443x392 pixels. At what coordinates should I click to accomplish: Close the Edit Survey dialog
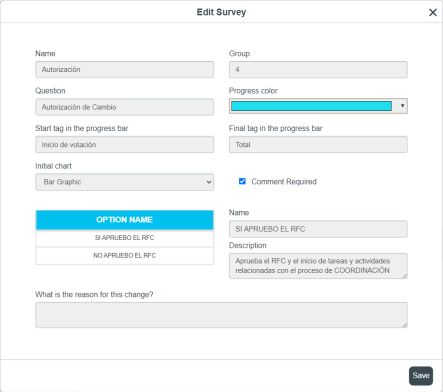[x=433, y=12]
